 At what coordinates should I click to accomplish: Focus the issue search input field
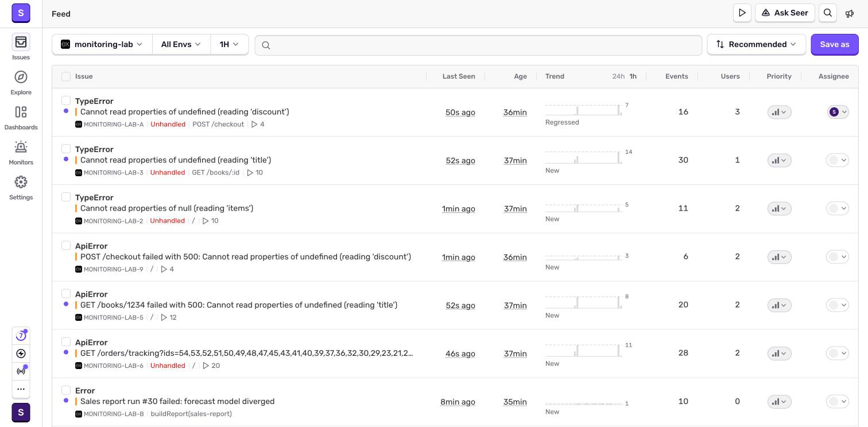pyautogui.click(x=478, y=45)
